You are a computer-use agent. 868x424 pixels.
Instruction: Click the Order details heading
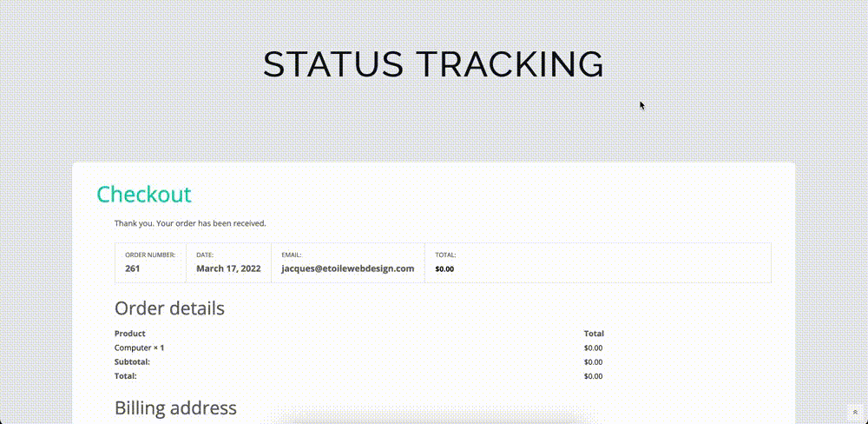[x=169, y=308]
